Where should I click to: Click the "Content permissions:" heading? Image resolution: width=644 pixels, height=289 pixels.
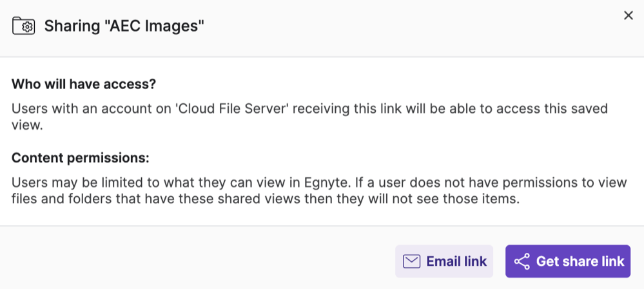point(81,159)
